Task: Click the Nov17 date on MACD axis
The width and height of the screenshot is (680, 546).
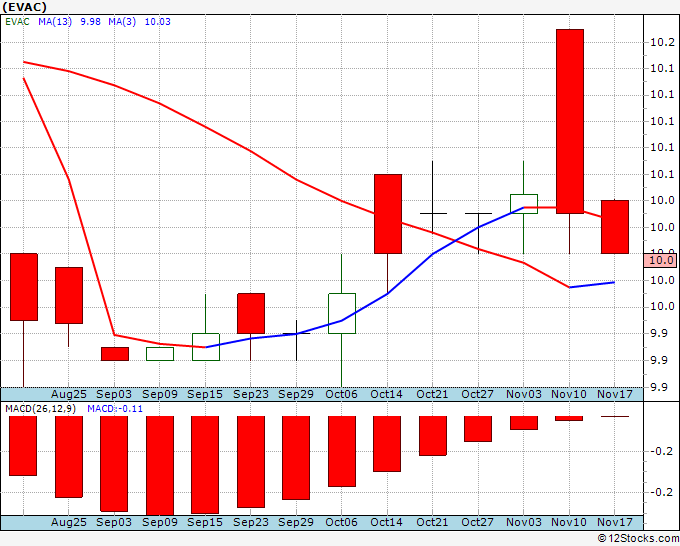Action: point(615,522)
